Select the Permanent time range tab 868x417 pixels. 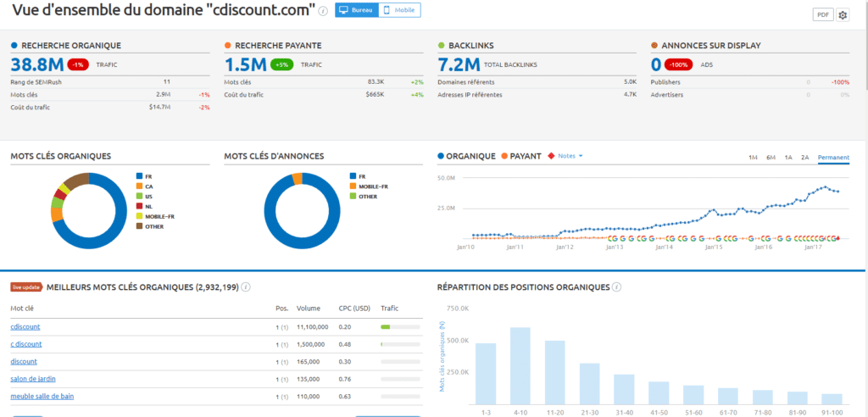point(833,158)
